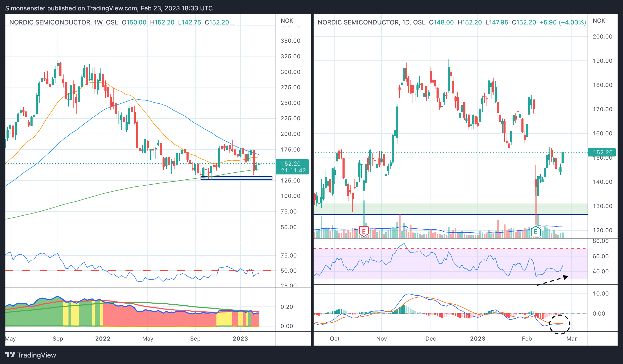Click the NOK currency label on weekly chart
The image size is (623, 364).
(287, 21)
